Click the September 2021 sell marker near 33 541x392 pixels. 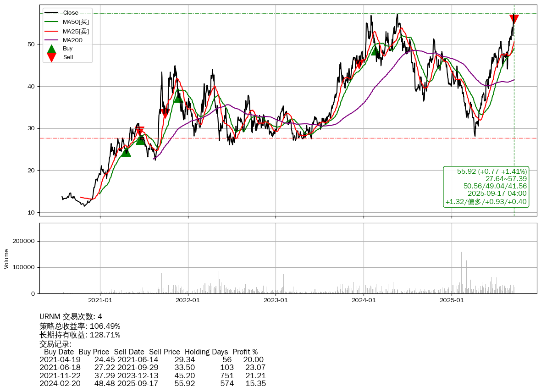click(165, 113)
